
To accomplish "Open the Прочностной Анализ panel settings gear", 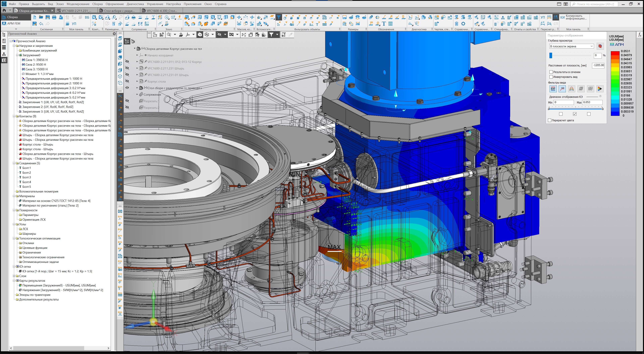I will 114,34.
